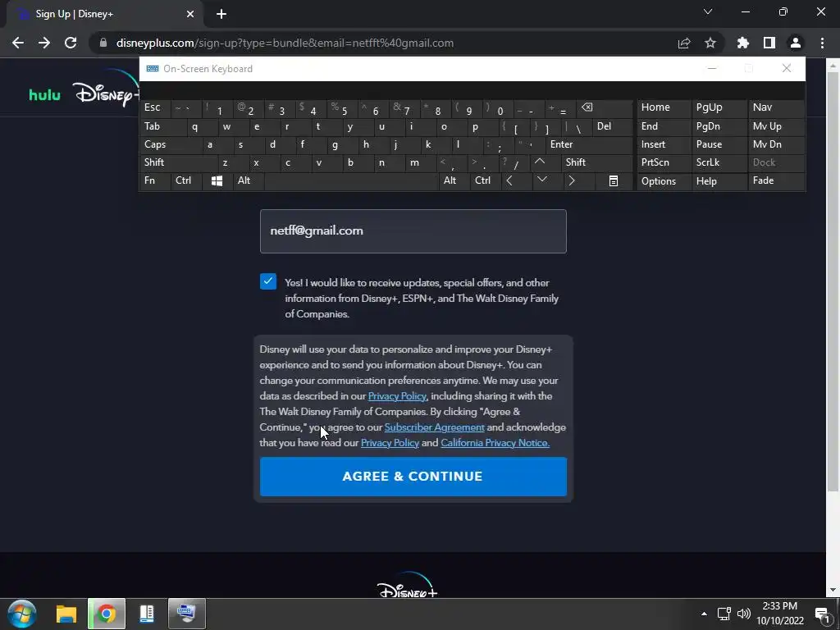Toggle the Fn key on keyboard
840x630 pixels.
tap(155, 181)
